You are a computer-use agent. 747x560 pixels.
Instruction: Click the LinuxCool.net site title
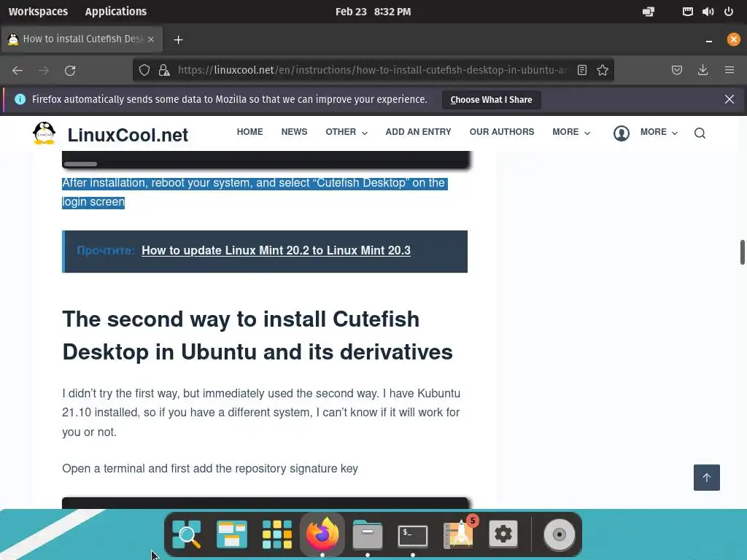[128, 135]
